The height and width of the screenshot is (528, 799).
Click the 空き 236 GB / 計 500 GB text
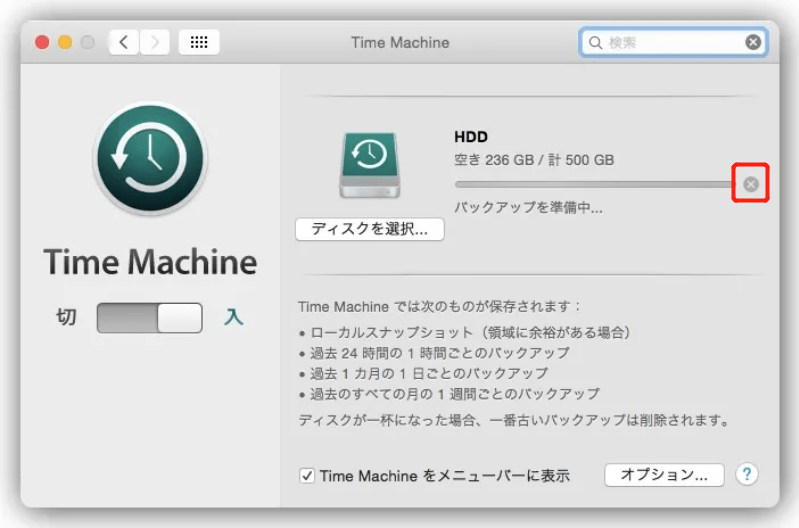534,160
